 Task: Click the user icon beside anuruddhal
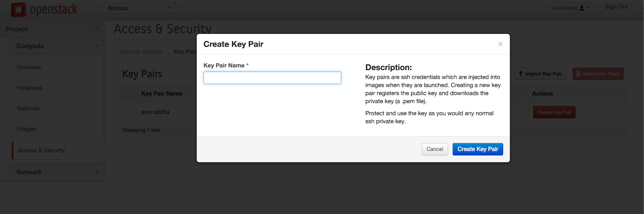582,8
